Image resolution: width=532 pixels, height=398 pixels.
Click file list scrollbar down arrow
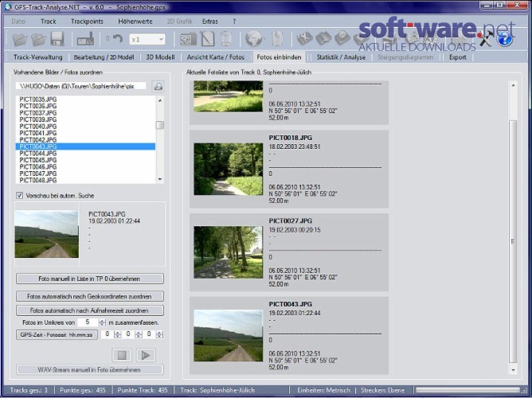(160, 179)
